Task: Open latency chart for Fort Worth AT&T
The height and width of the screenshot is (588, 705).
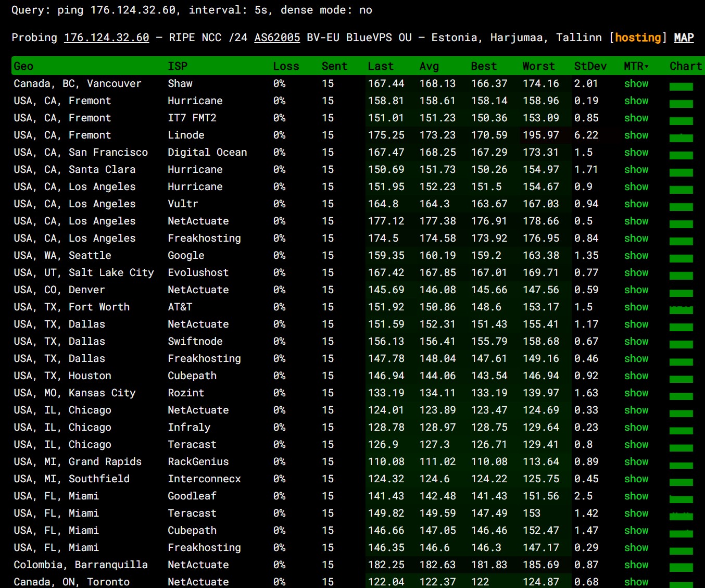Action: tap(681, 310)
